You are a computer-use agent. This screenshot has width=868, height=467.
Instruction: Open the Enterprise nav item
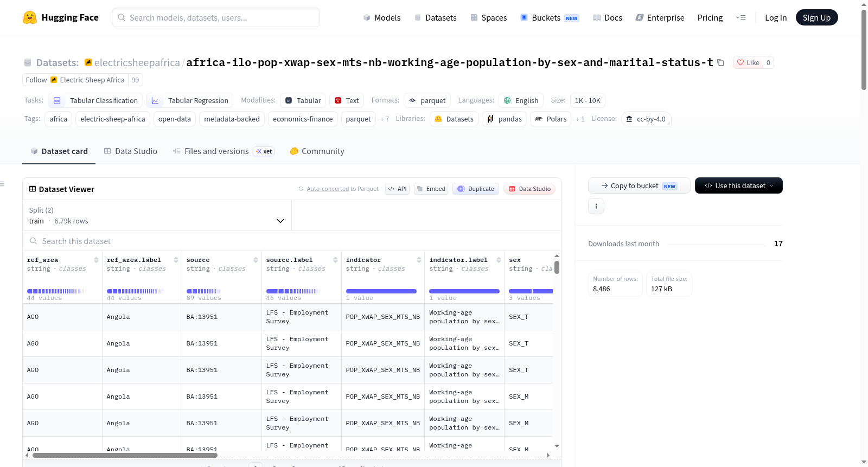click(x=660, y=17)
